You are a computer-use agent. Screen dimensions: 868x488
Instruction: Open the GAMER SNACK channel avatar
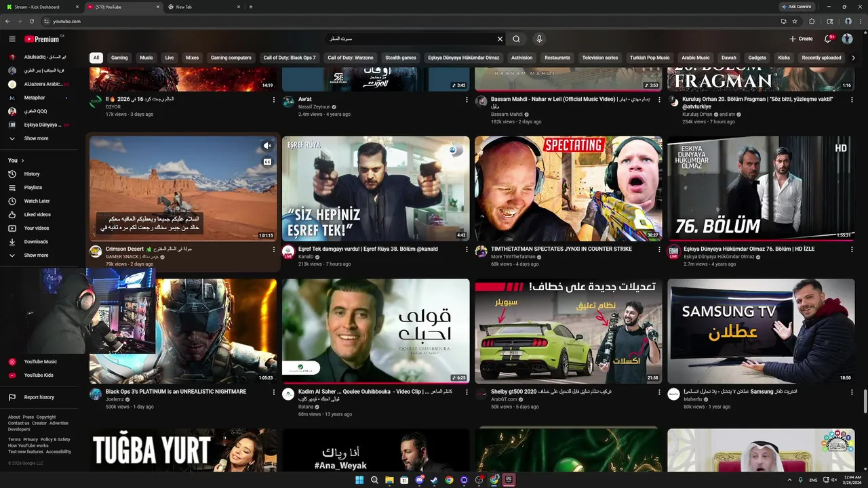click(x=96, y=251)
